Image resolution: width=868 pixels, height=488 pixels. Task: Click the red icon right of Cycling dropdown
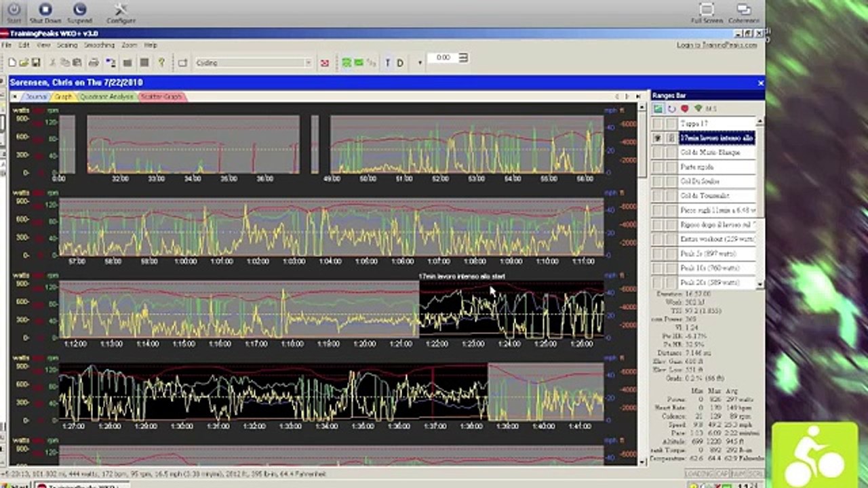pyautogui.click(x=325, y=63)
